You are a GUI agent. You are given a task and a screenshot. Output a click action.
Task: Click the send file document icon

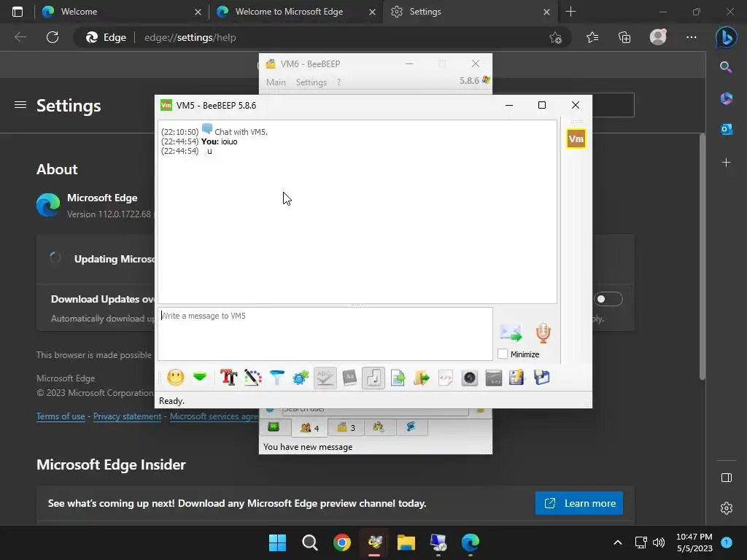pyautogui.click(x=398, y=378)
